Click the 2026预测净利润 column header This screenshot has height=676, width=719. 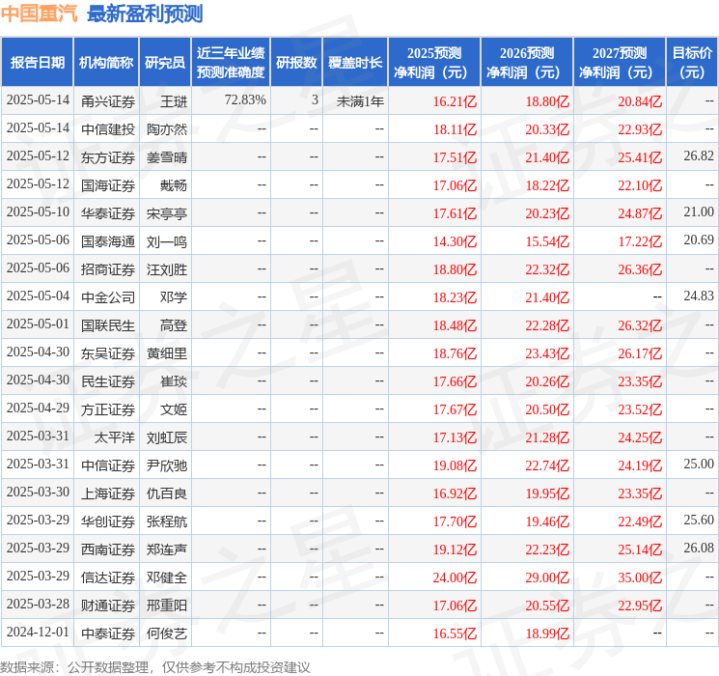[x=527, y=62]
